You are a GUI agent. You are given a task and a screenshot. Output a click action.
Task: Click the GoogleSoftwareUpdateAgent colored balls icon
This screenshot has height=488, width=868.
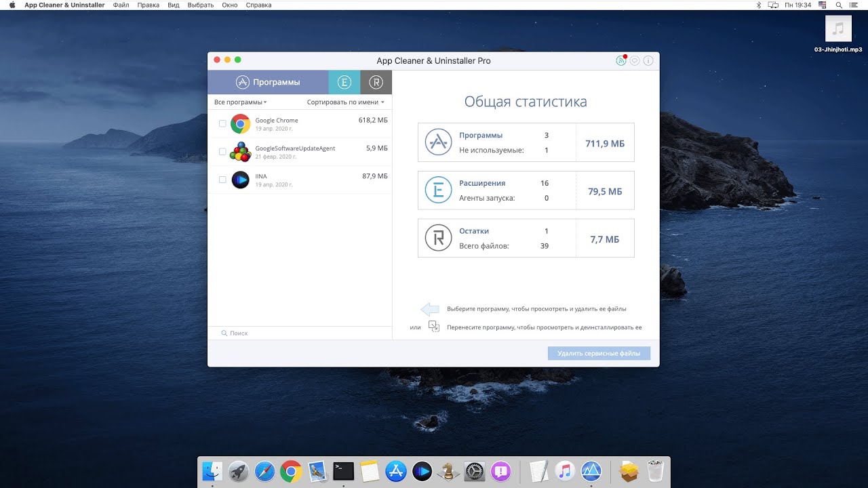[240, 152]
